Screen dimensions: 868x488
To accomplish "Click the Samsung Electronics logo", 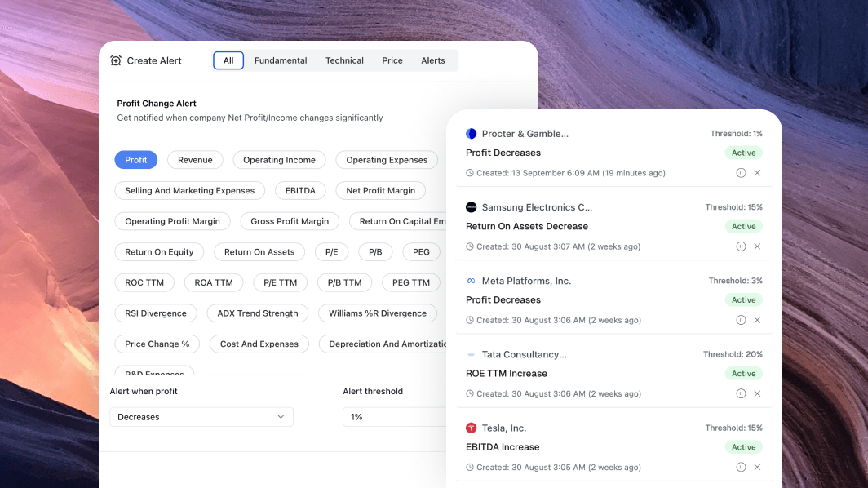I will pyautogui.click(x=471, y=207).
